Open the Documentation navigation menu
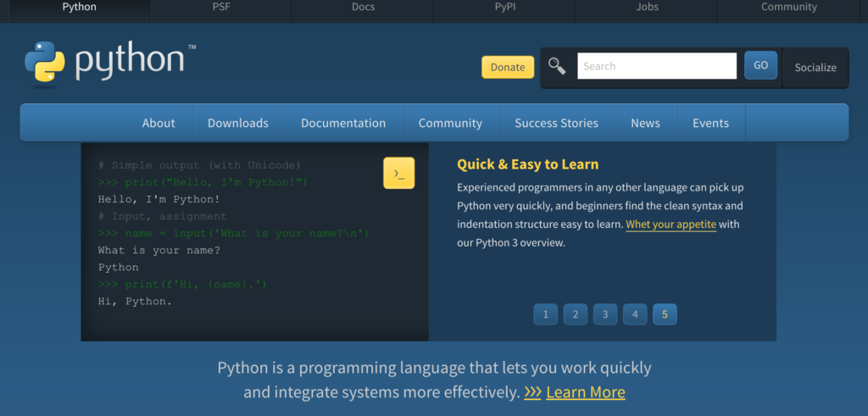The image size is (868, 416). pos(343,123)
